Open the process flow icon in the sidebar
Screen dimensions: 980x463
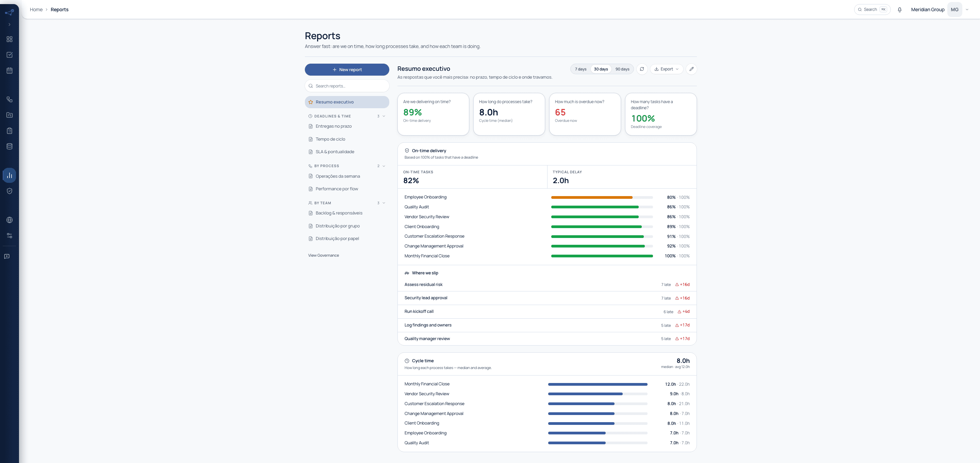click(10, 99)
